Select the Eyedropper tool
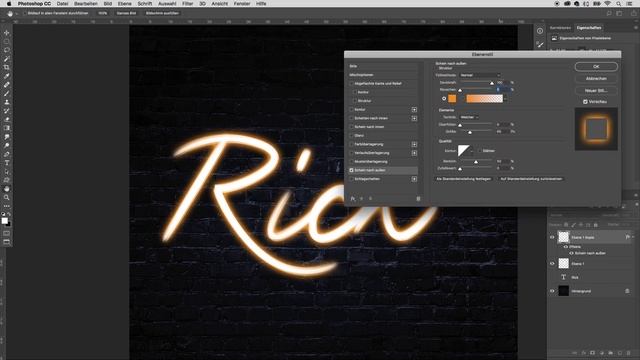This screenshot has width=640, height=360. [7, 76]
